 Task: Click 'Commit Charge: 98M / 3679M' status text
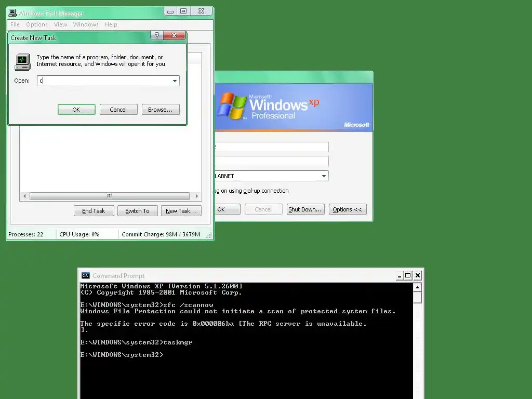161,234
